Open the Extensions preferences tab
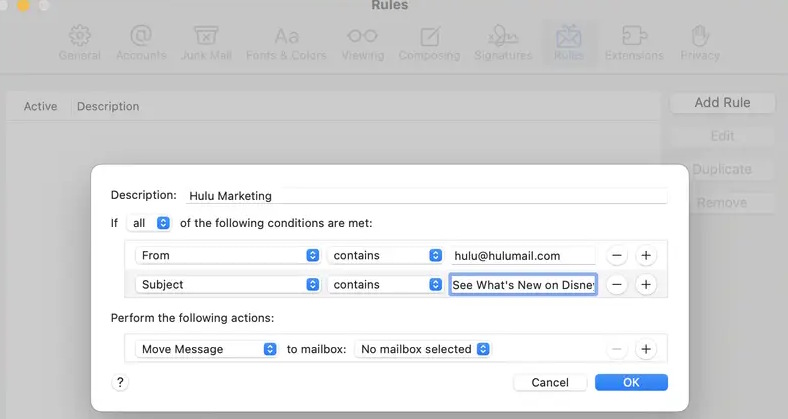This screenshot has width=788, height=419. (634, 43)
